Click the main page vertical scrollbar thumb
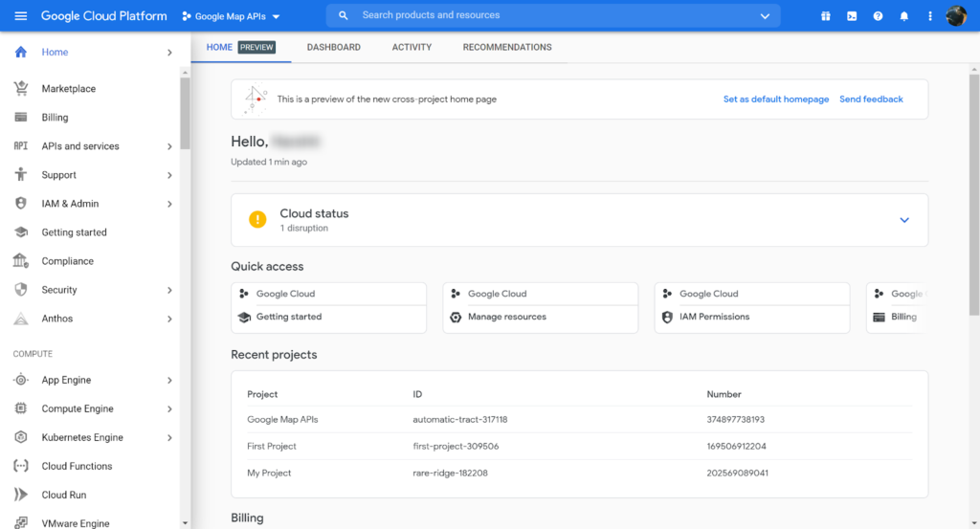Viewport: 980px width, 529px height. pos(973,194)
